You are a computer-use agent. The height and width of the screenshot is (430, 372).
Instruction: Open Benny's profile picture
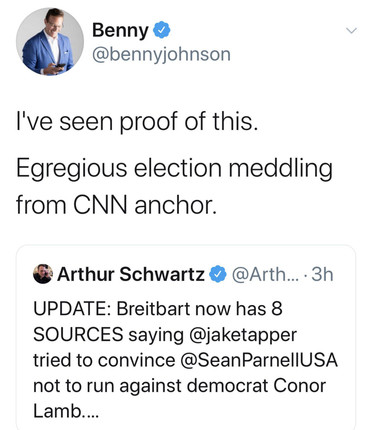[x=50, y=42]
